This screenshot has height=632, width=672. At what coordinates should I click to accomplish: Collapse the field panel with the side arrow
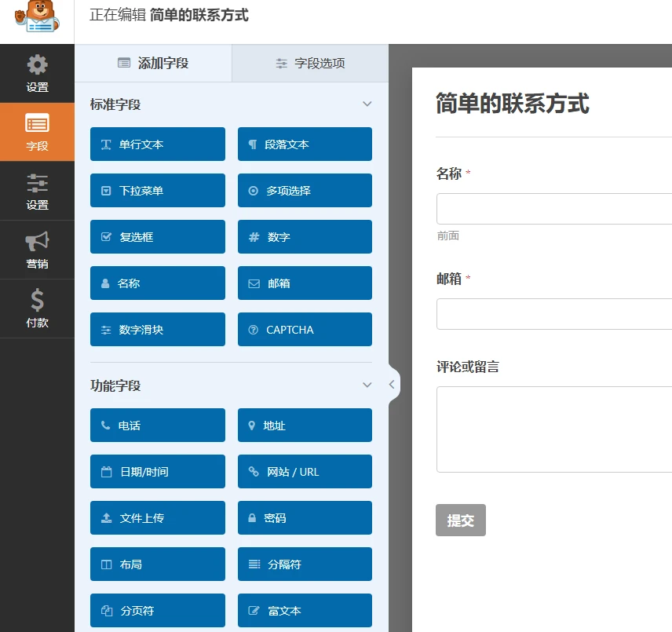tap(393, 384)
